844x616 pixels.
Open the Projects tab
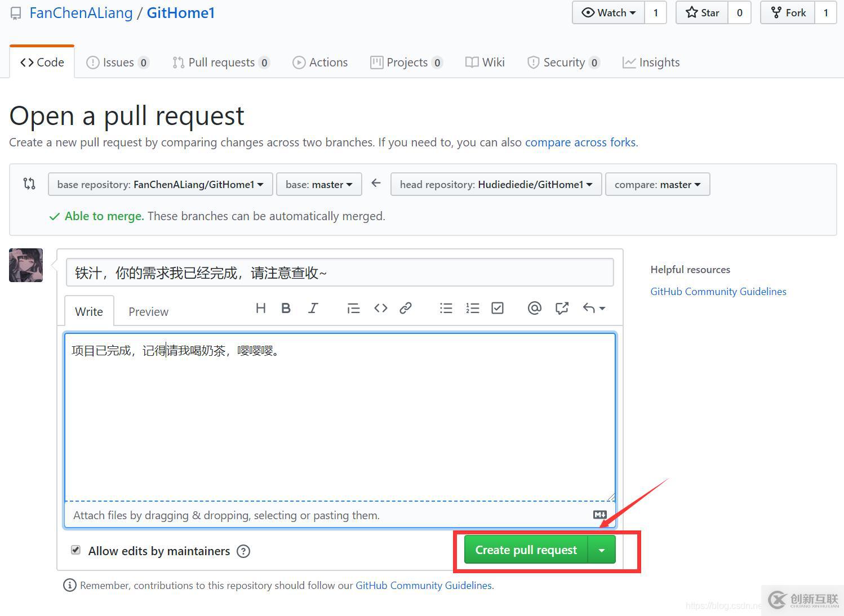click(406, 62)
